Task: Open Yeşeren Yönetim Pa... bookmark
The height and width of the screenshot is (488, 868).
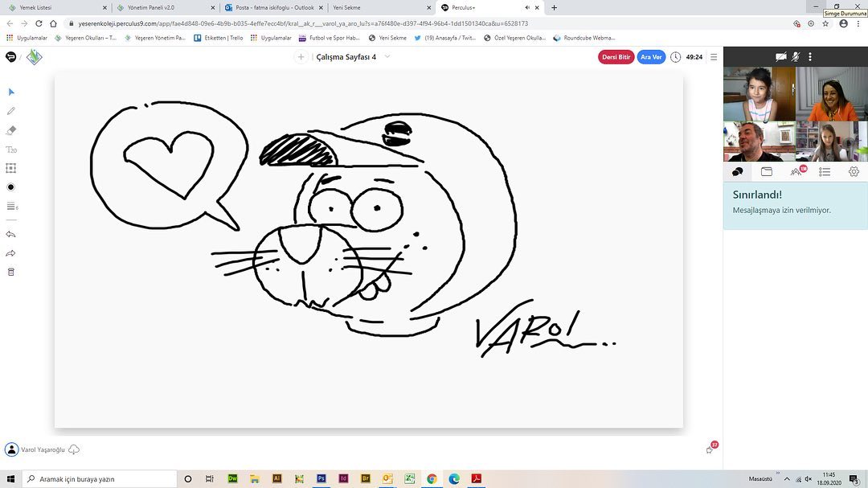Action: (155, 39)
